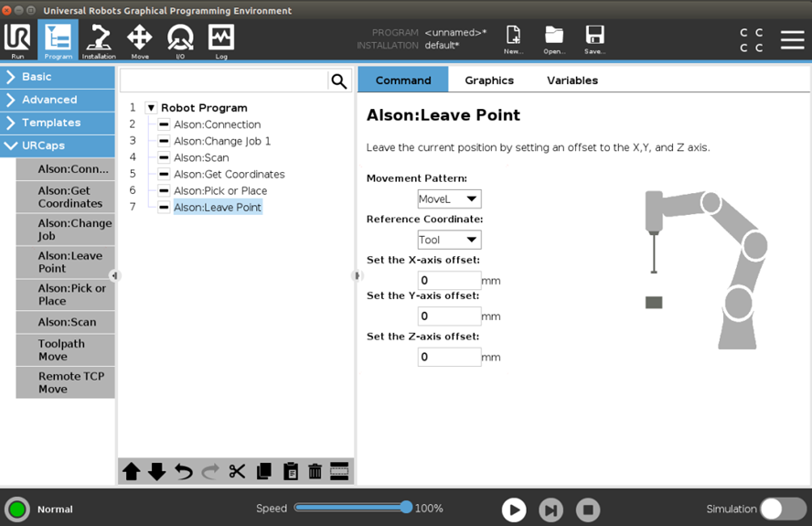Collapse the Robot Program tree node
This screenshot has width=812, height=526.
[151, 108]
